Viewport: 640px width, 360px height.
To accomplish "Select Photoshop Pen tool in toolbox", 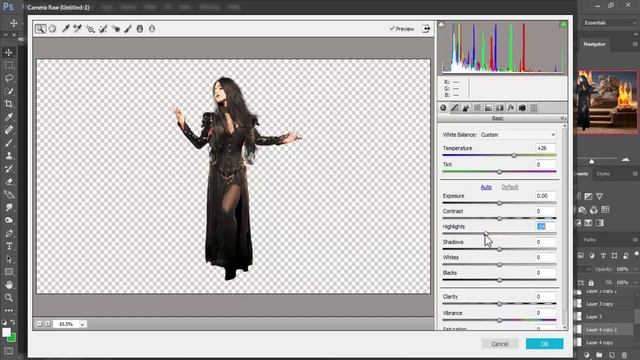I will 9,233.
